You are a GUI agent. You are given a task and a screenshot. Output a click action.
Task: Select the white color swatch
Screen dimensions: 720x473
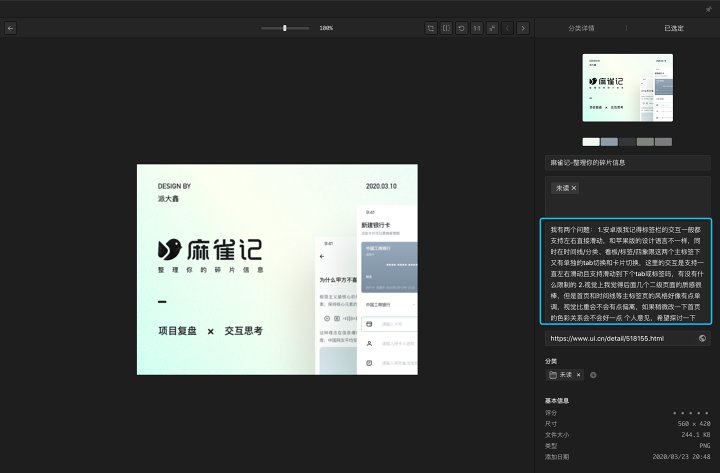[591, 142]
